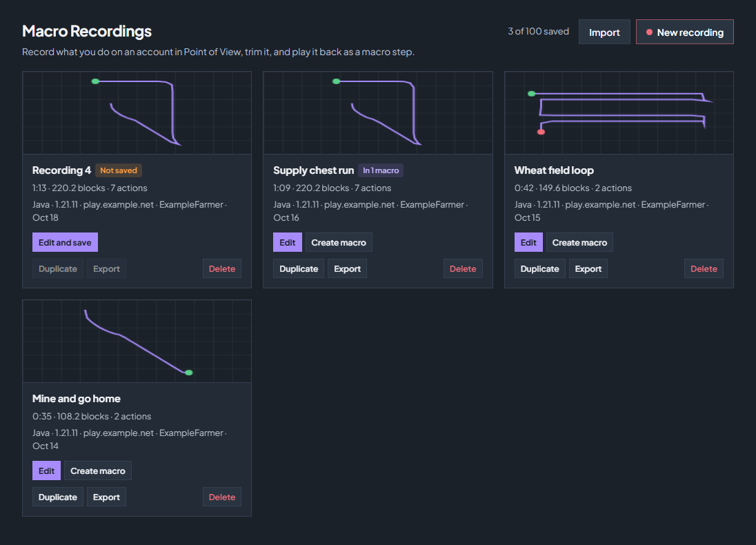The width and height of the screenshot is (756, 545).
Task: Duplicate the Wheat field loop recording
Action: point(539,268)
